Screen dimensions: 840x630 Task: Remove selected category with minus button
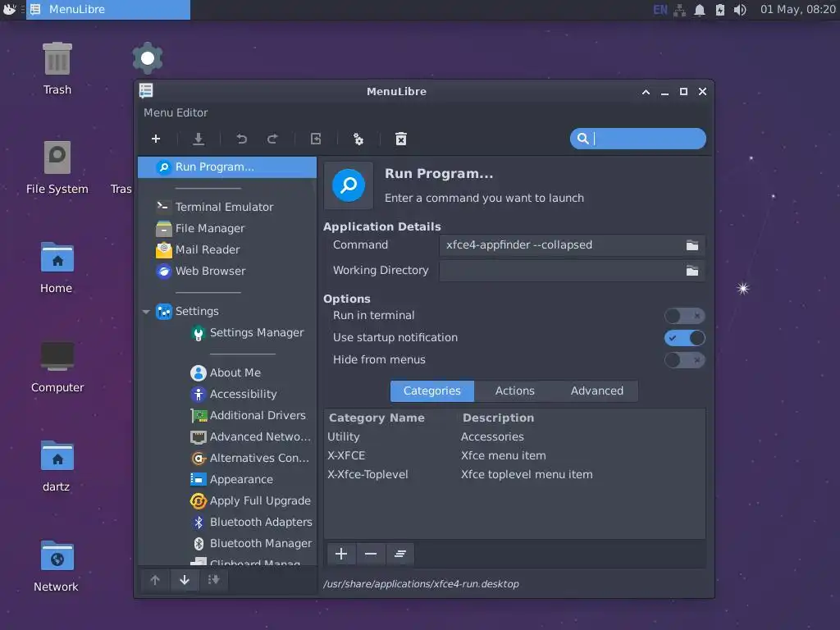point(371,554)
